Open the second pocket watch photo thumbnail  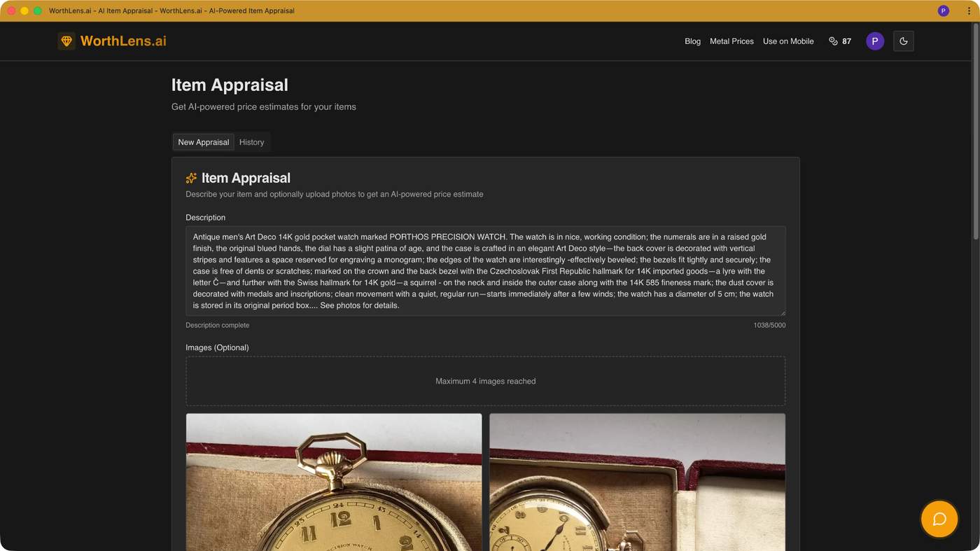[637, 482]
